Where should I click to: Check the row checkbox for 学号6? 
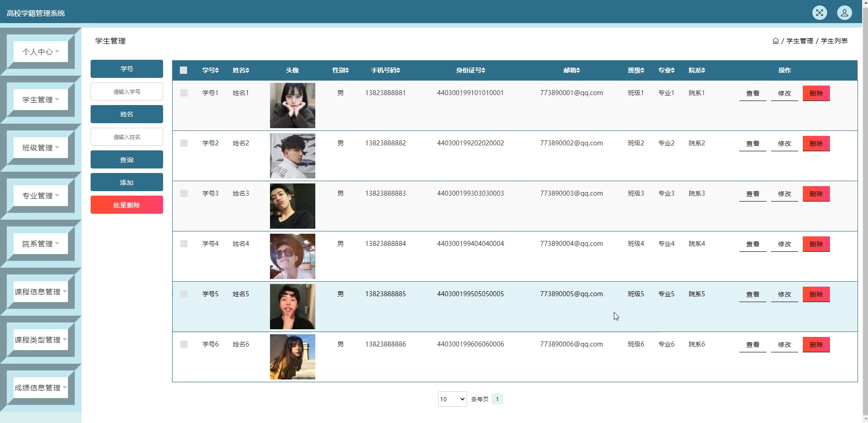click(184, 344)
